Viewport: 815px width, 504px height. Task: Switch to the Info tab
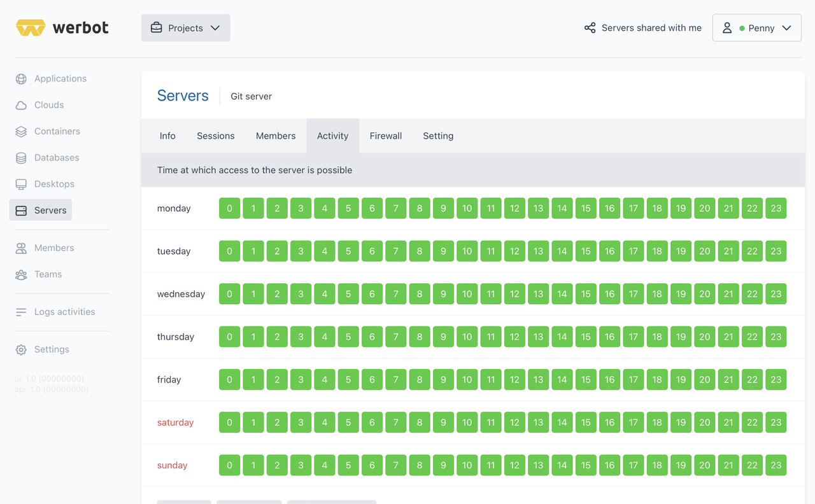(x=167, y=136)
